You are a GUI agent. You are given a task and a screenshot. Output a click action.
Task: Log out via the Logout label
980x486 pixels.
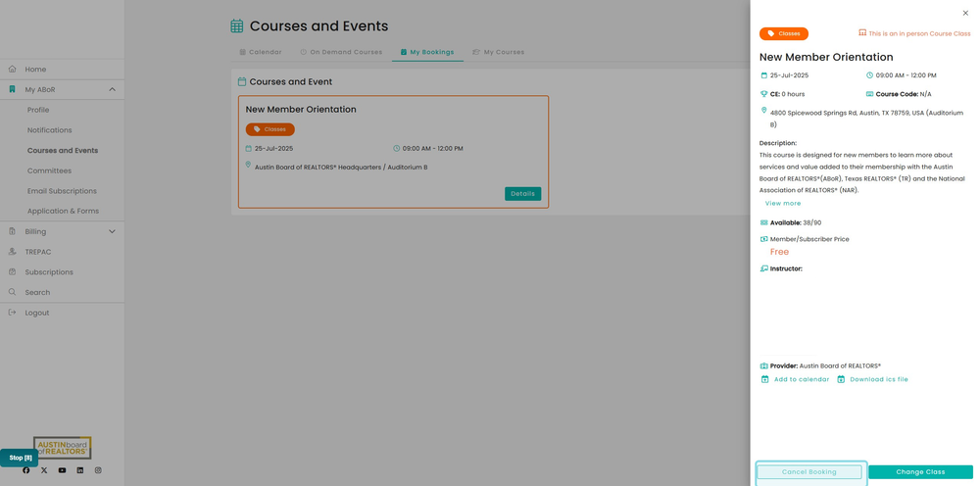click(x=37, y=313)
